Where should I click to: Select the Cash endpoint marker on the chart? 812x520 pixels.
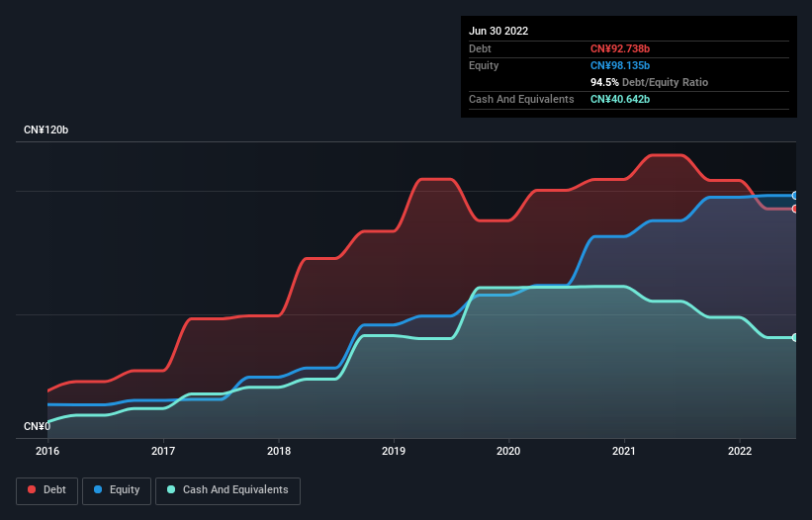(x=795, y=337)
